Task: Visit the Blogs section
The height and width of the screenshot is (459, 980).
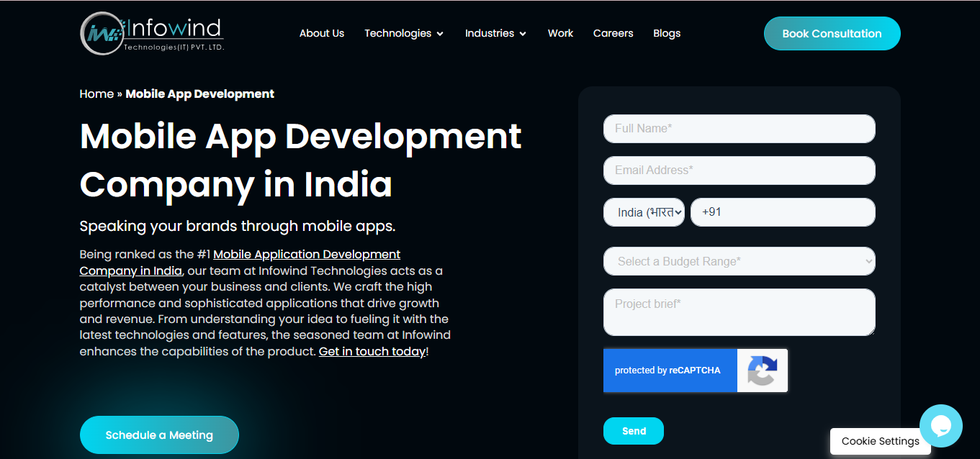Action: point(667,33)
